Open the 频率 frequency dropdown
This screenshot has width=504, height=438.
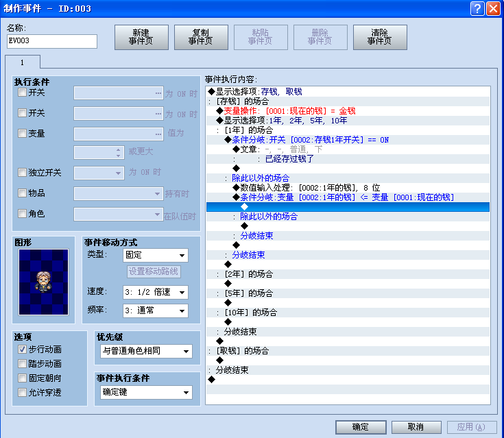[x=156, y=311]
